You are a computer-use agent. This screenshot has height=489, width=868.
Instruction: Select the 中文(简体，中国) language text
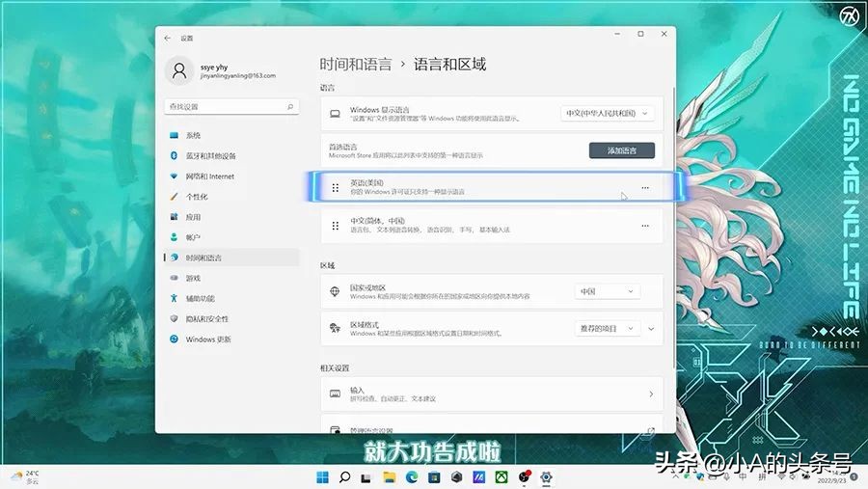(x=377, y=221)
